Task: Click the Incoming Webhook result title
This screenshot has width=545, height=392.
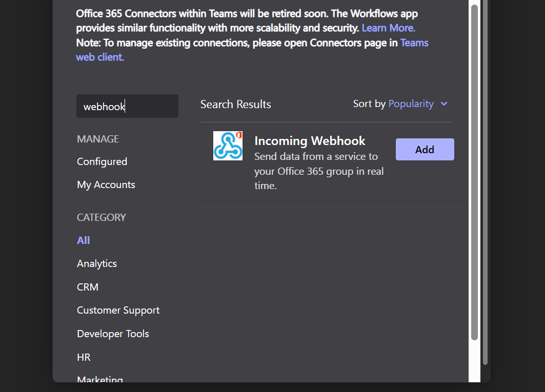Action: coord(310,140)
